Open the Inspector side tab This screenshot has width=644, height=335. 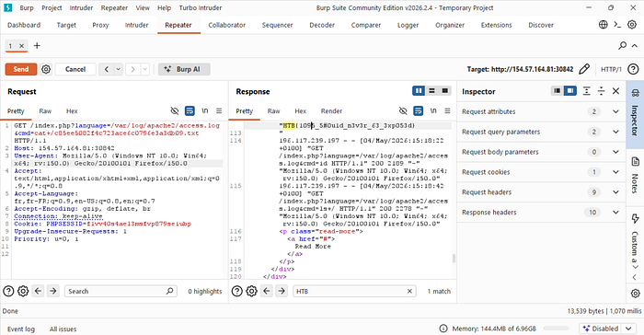(x=635, y=114)
